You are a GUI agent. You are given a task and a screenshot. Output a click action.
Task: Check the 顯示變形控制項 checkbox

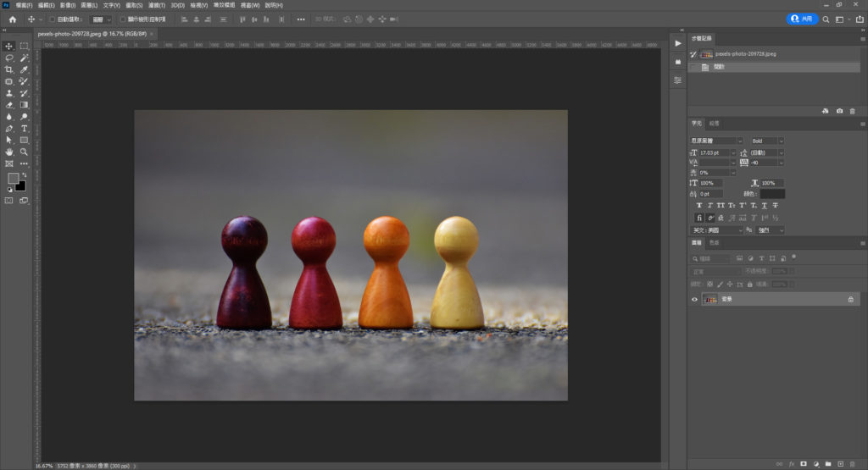(x=122, y=19)
